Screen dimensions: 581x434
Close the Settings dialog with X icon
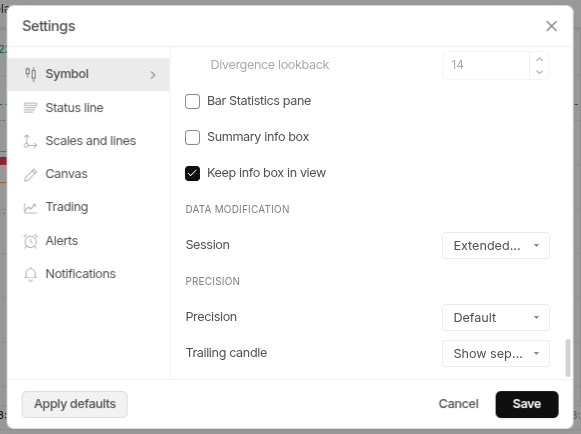tap(551, 26)
